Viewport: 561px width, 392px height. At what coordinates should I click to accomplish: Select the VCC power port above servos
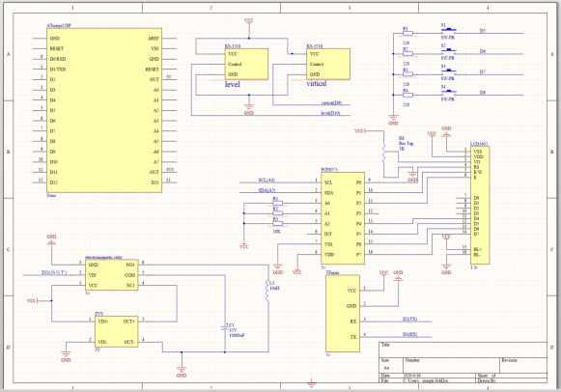click(249, 21)
